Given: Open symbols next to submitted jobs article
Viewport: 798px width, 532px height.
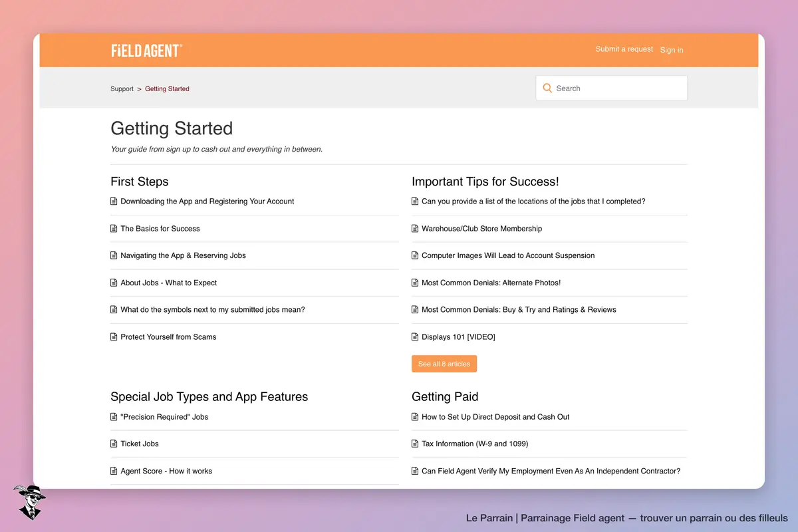Looking at the screenshot, I should [213, 310].
